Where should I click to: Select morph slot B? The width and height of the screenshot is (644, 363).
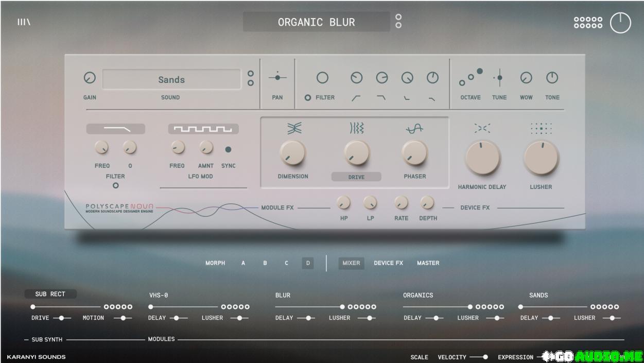click(x=265, y=263)
